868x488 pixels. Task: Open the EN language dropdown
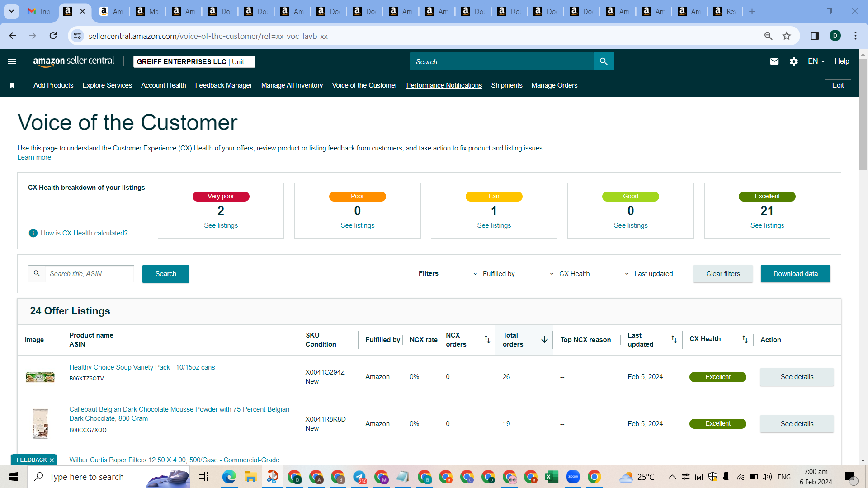click(816, 61)
